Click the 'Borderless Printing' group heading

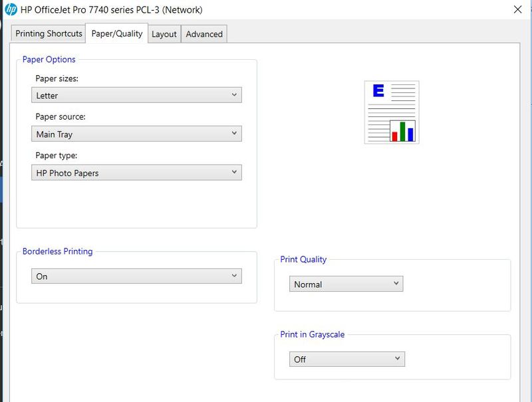point(57,252)
